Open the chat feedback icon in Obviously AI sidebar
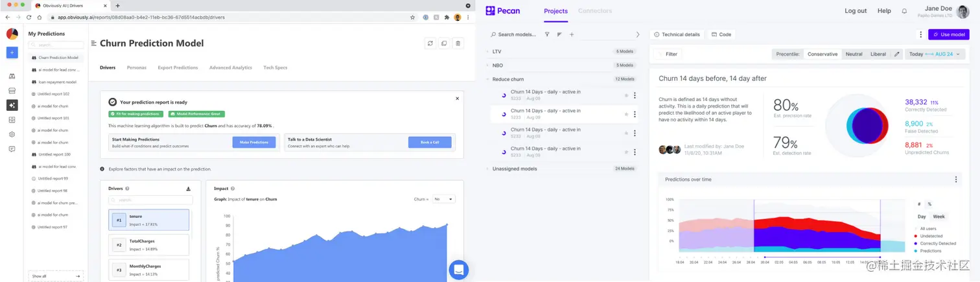 click(12, 149)
